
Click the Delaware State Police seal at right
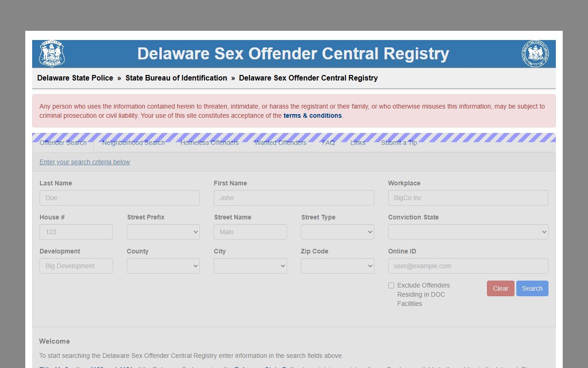point(535,54)
